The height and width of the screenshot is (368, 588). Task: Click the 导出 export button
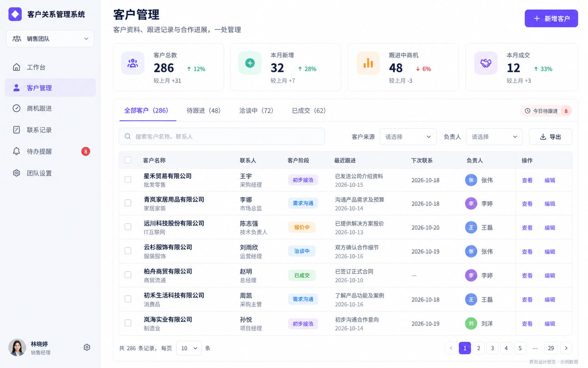(x=551, y=137)
